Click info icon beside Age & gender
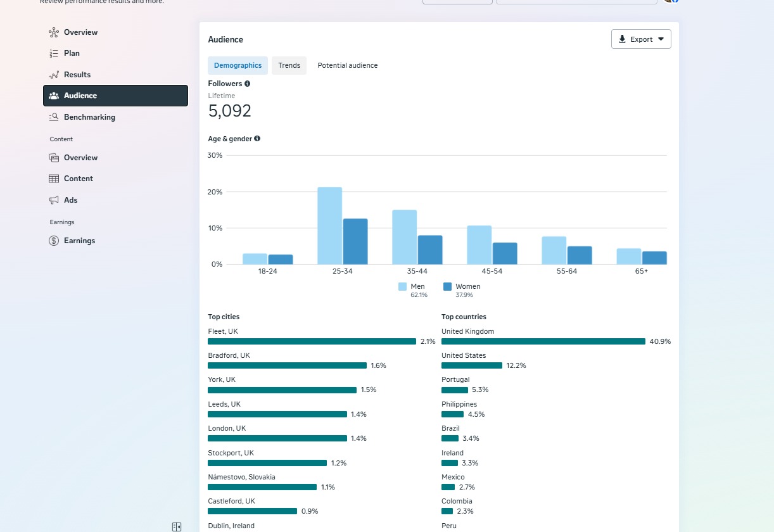The width and height of the screenshot is (774, 532). (x=257, y=139)
